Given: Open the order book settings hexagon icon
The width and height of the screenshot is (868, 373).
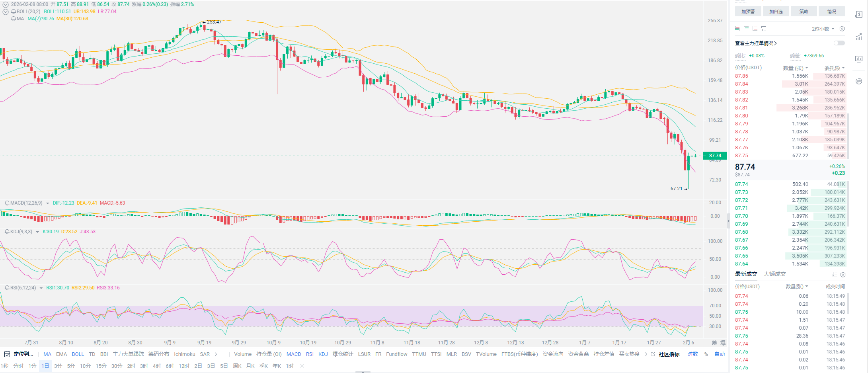Looking at the screenshot, I should coord(842,29).
